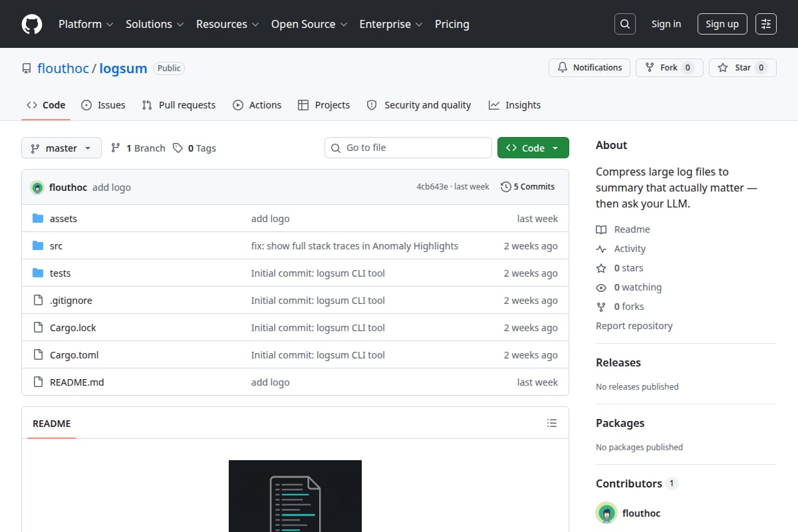The height and width of the screenshot is (532, 798).
Task: Click the Cargo.toml file icon
Action: click(38, 355)
